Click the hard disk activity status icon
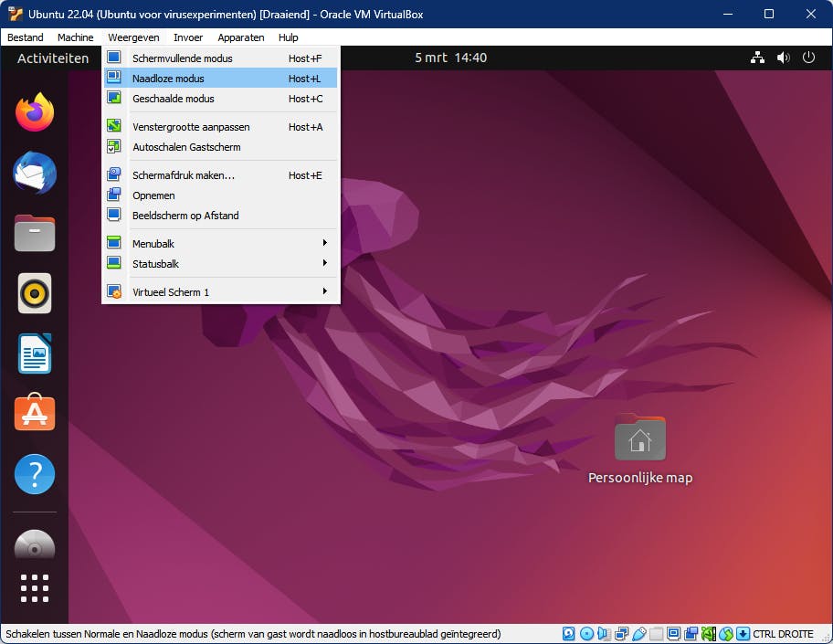This screenshot has width=833, height=644. pyautogui.click(x=569, y=633)
